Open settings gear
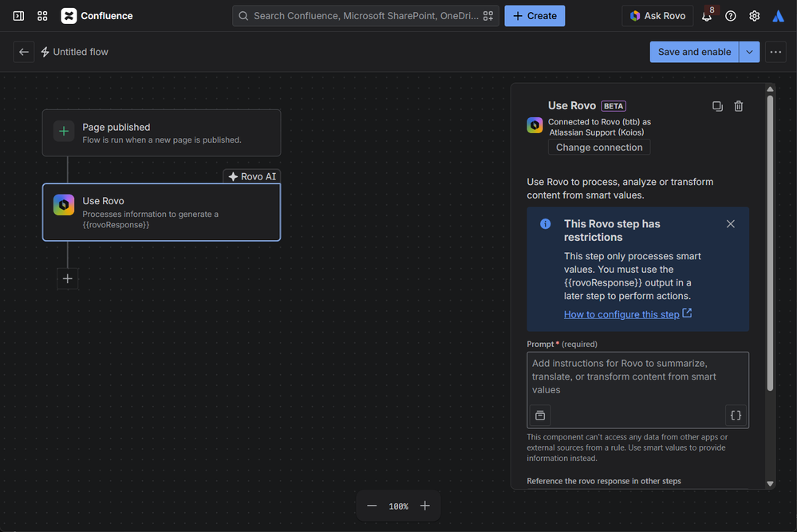The image size is (797, 532). coord(754,16)
